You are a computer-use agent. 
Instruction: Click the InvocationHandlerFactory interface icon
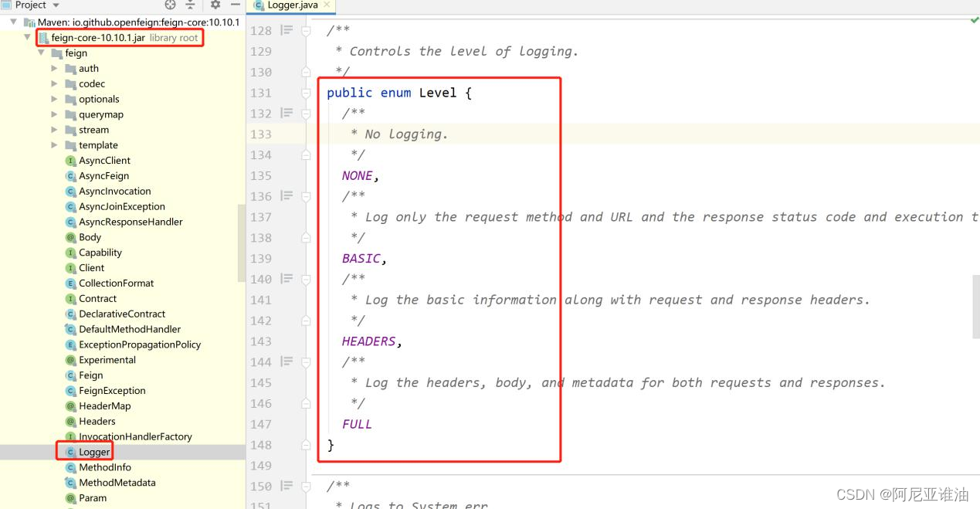click(x=71, y=436)
